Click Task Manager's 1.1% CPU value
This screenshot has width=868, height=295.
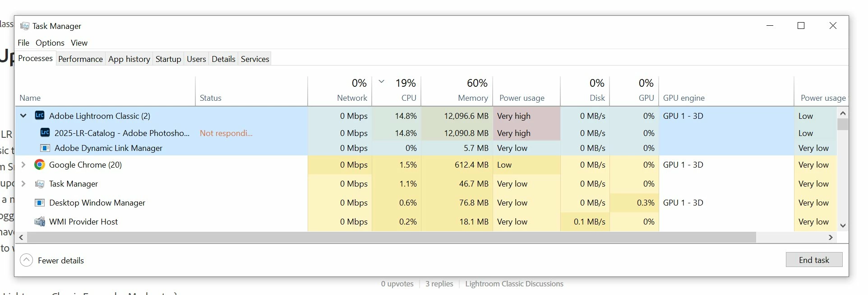pyautogui.click(x=408, y=184)
